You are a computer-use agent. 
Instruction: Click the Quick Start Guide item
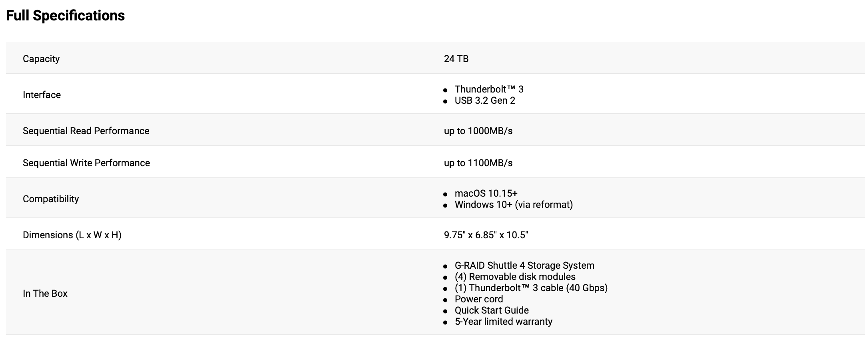(x=492, y=310)
